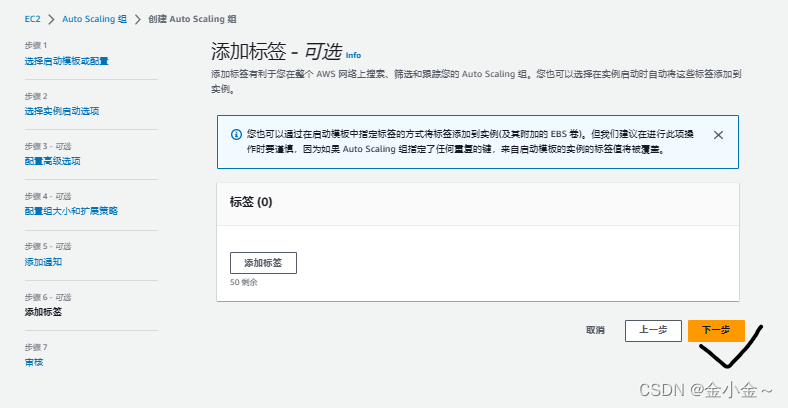Screen dimensions: 788x408
Task: Click 取消 to cancel
Action: (595, 330)
